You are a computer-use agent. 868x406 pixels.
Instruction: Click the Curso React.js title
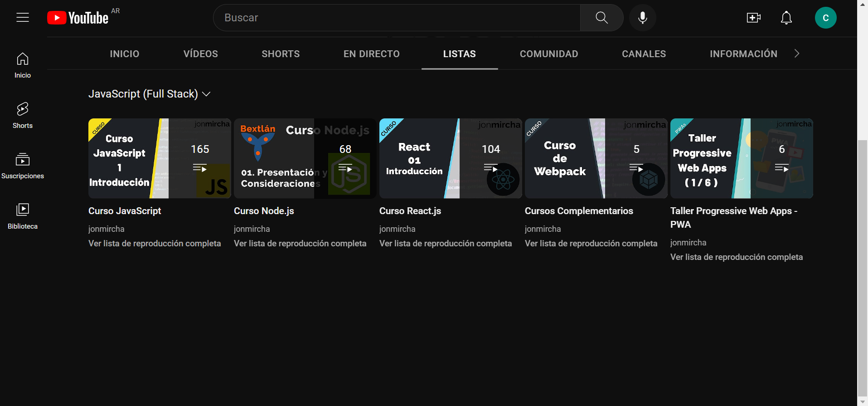410,211
